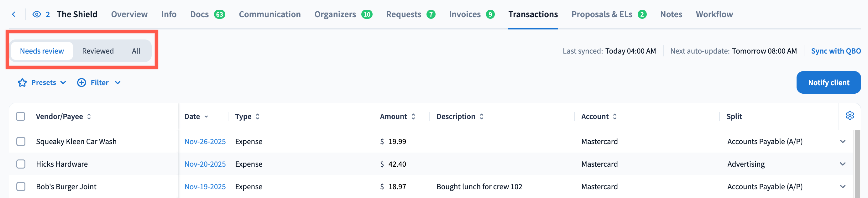Sort by Amount column arrows

click(413, 117)
